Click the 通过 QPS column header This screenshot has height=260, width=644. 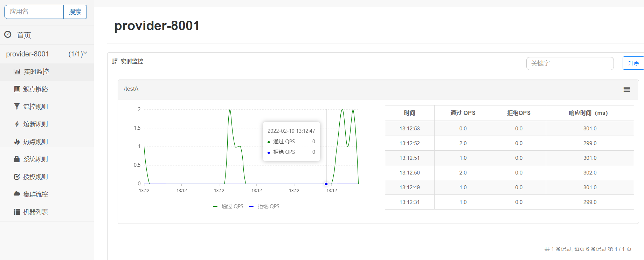pos(463,113)
